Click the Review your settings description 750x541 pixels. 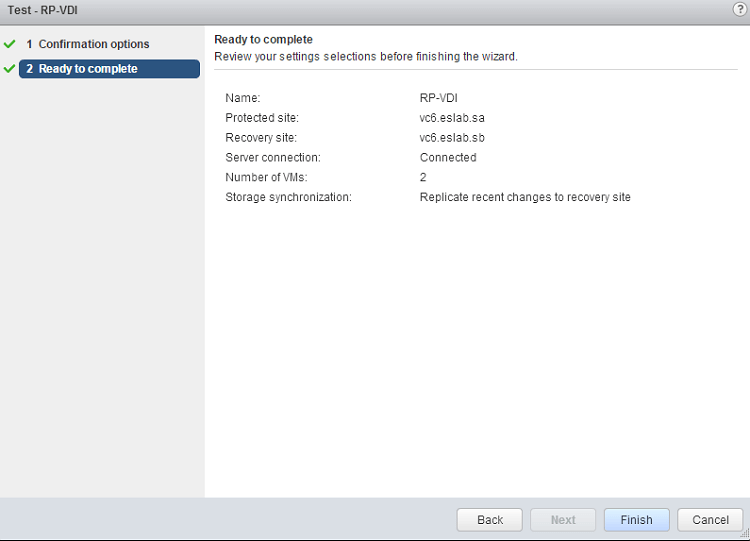pos(366,57)
